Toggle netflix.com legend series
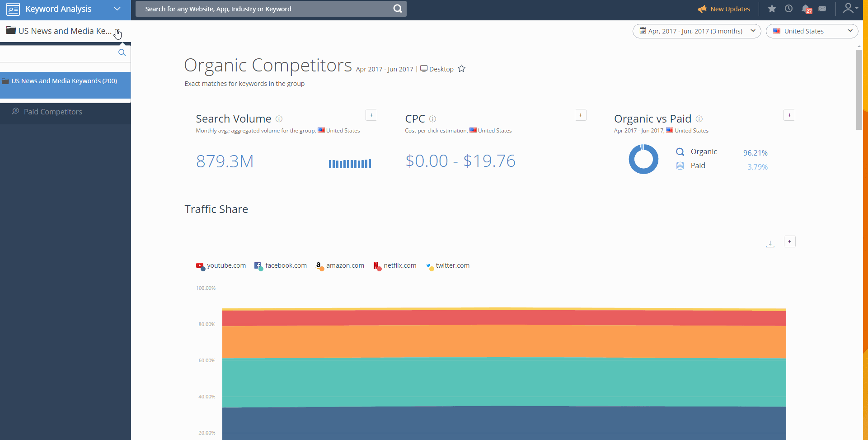This screenshot has width=868, height=440. (x=395, y=266)
